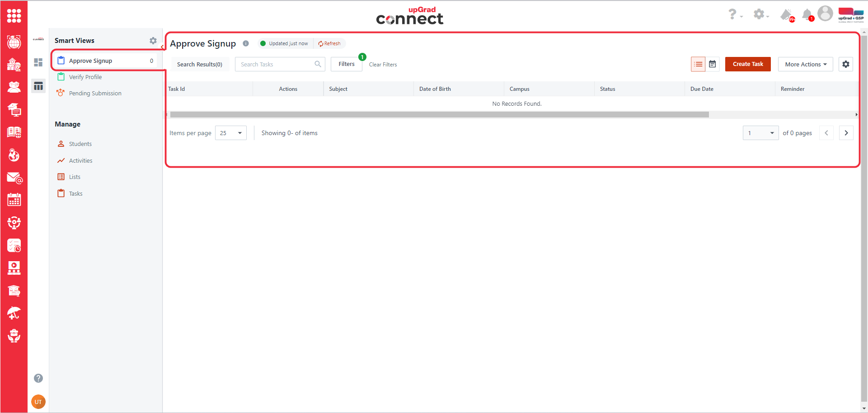Click the envelope email icon in sidebar
The image size is (868, 413).
point(14,178)
